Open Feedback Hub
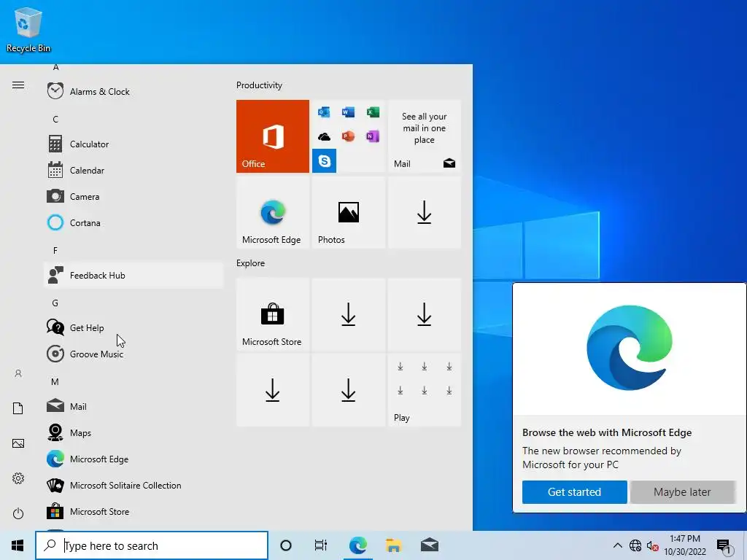747x560 pixels. [133, 275]
